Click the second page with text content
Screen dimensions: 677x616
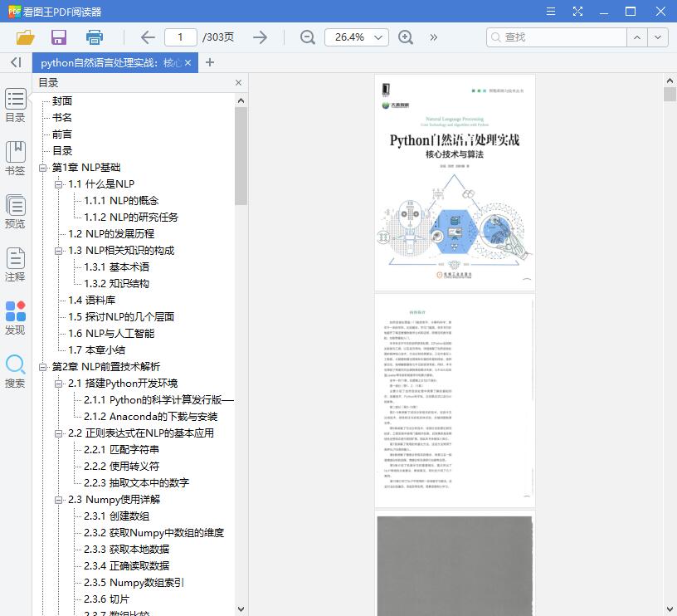pos(455,400)
